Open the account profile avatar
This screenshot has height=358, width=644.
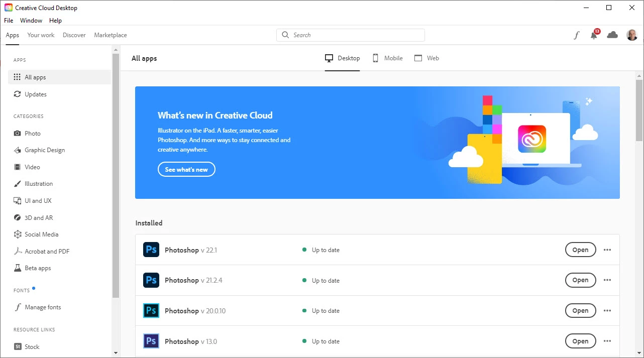(632, 35)
